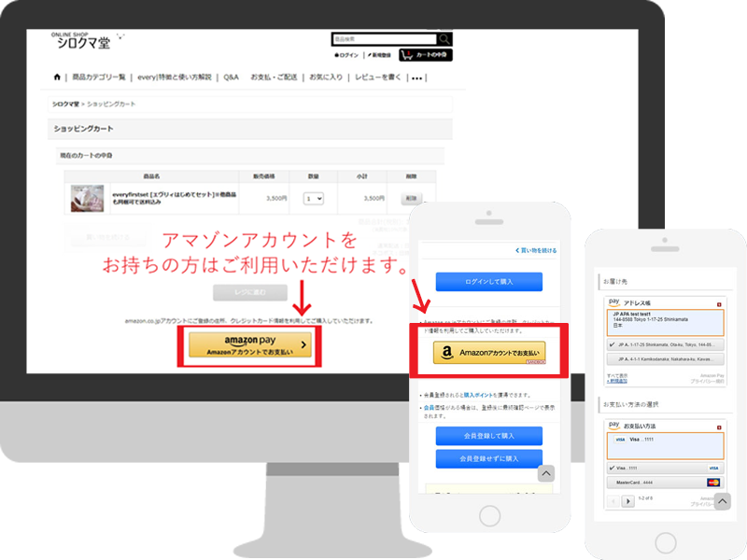Screen dimensions: 747x560
Task: Select the MasterCard ...4444 payment row
Action: click(666, 483)
